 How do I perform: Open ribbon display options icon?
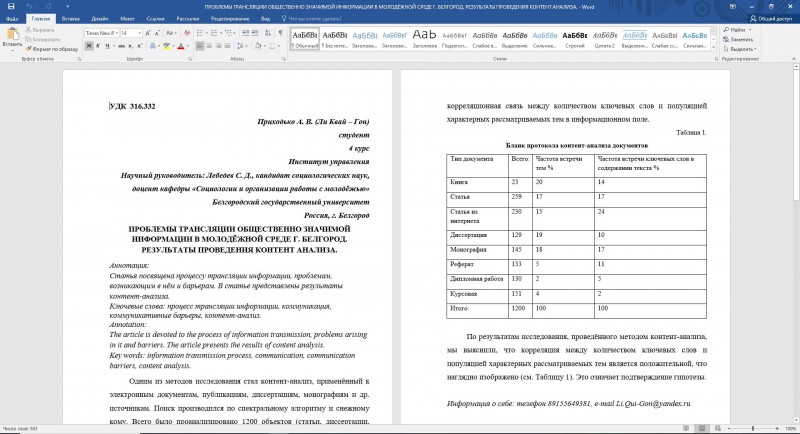(x=733, y=7)
